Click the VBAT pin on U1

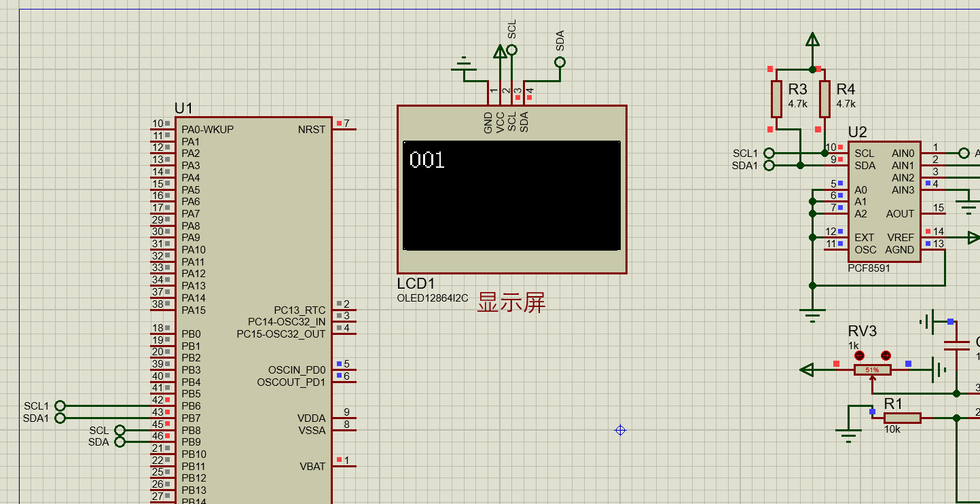tap(312, 466)
